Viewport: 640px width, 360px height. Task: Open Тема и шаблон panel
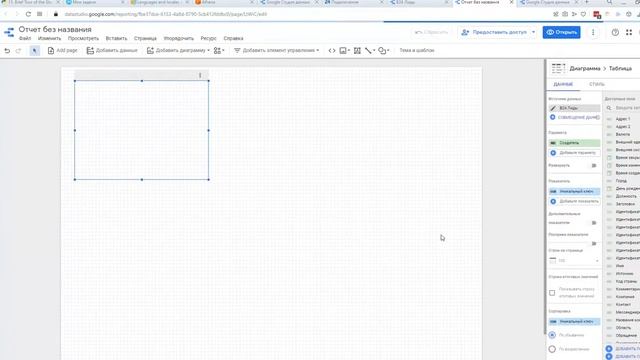tap(417, 51)
